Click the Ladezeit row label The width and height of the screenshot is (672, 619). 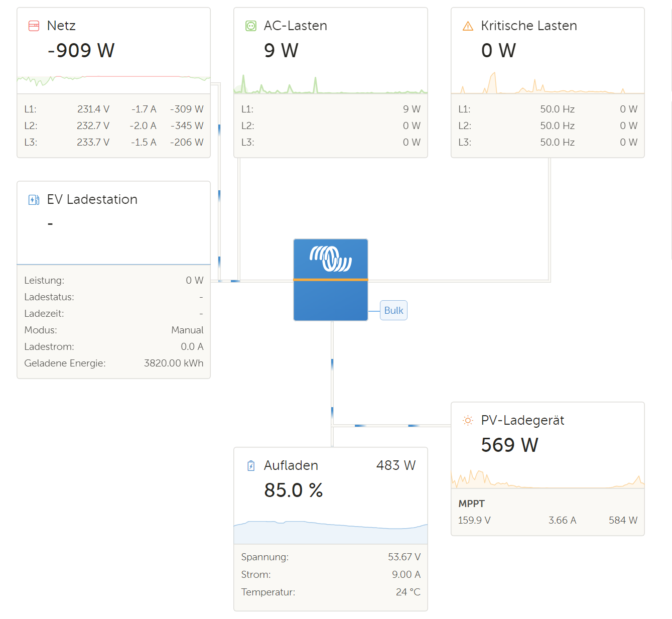(44, 313)
